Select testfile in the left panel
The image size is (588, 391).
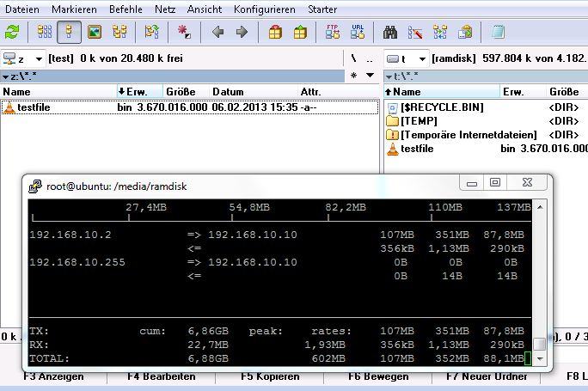pyautogui.click(x=189, y=107)
